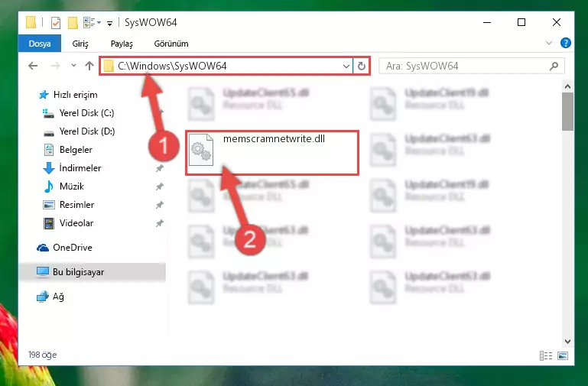The height and width of the screenshot is (386, 588).
Task: Click the 198 öğe item count
Action: click(x=42, y=355)
